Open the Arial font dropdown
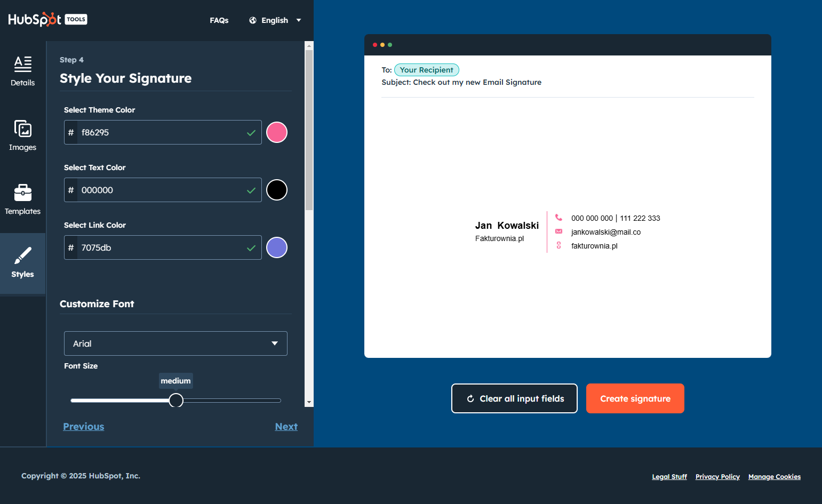 175,343
